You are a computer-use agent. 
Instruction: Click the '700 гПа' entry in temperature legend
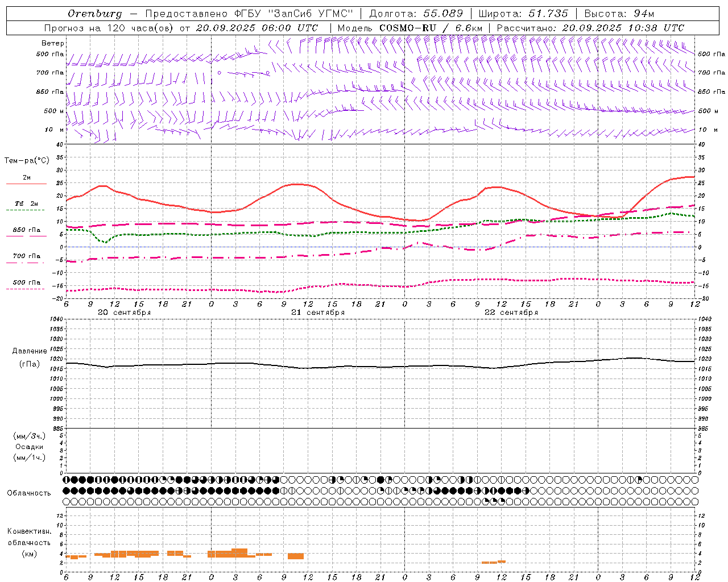click(x=26, y=256)
